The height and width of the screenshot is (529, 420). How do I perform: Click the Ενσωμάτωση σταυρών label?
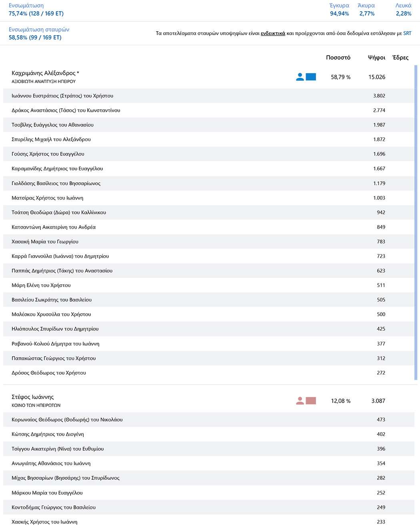(39, 30)
